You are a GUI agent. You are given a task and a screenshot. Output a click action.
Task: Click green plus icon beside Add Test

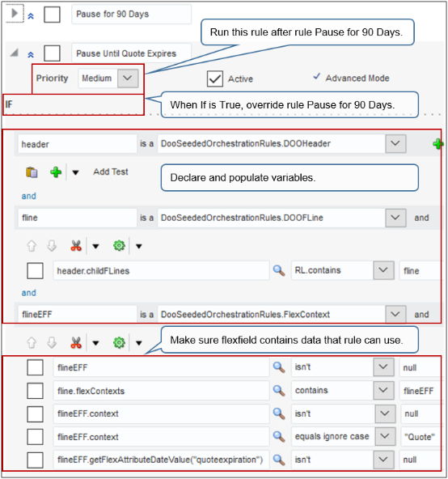tap(56, 172)
